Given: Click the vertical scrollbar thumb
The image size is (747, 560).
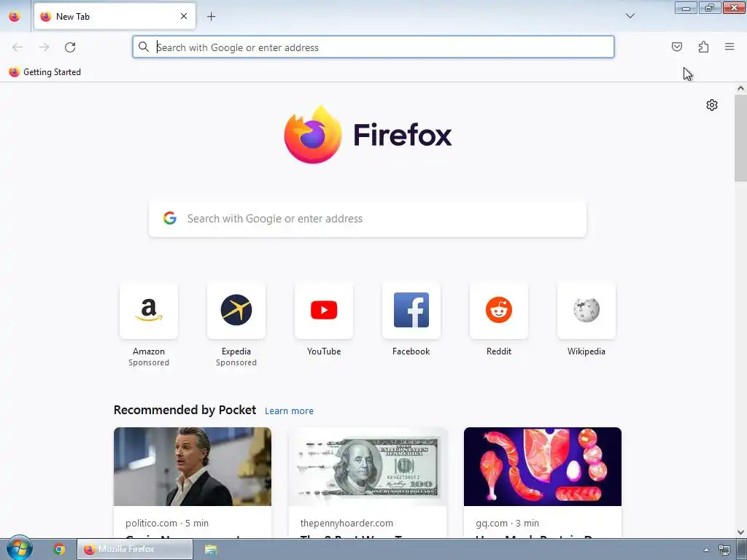Looking at the screenshot, I should pos(740,138).
